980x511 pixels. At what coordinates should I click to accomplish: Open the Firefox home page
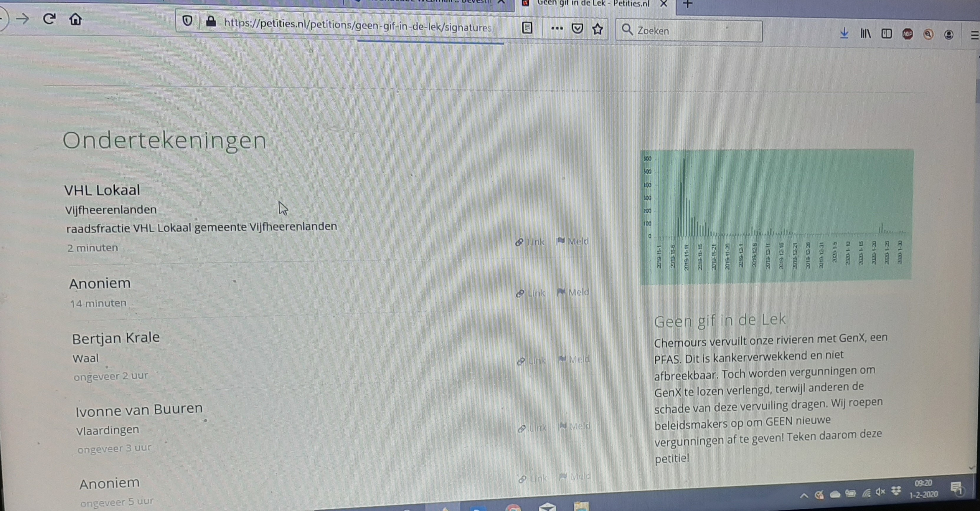[x=75, y=19]
